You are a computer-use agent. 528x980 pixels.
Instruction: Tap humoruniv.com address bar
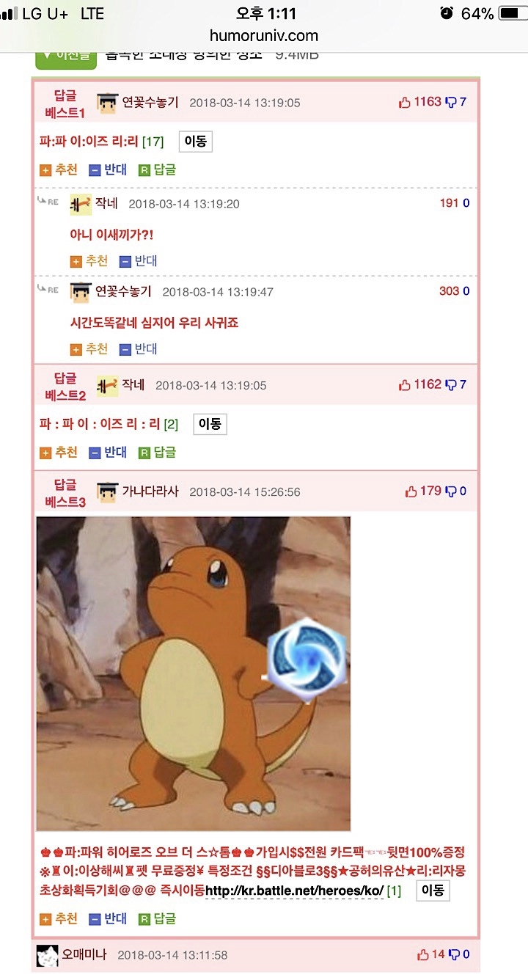tap(264, 35)
